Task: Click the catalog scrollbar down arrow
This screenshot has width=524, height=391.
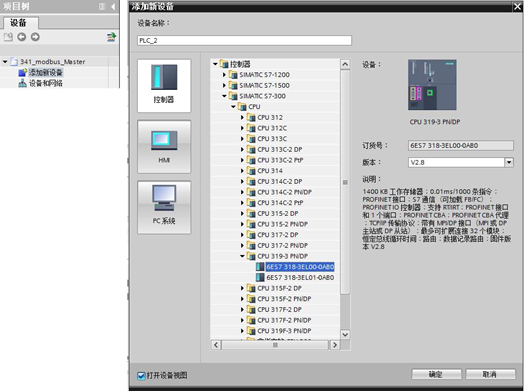Action: click(345, 334)
